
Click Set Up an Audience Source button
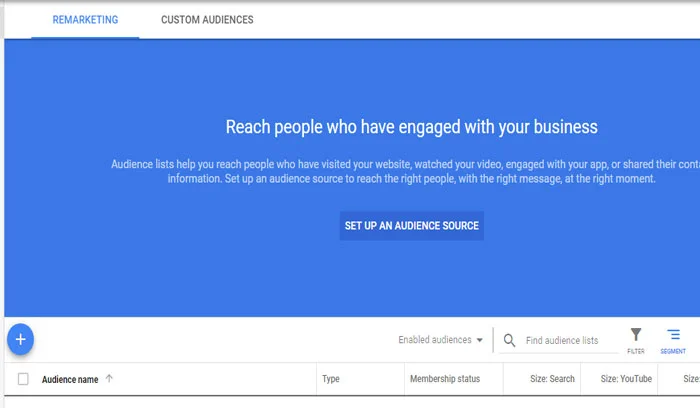[412, 226]
